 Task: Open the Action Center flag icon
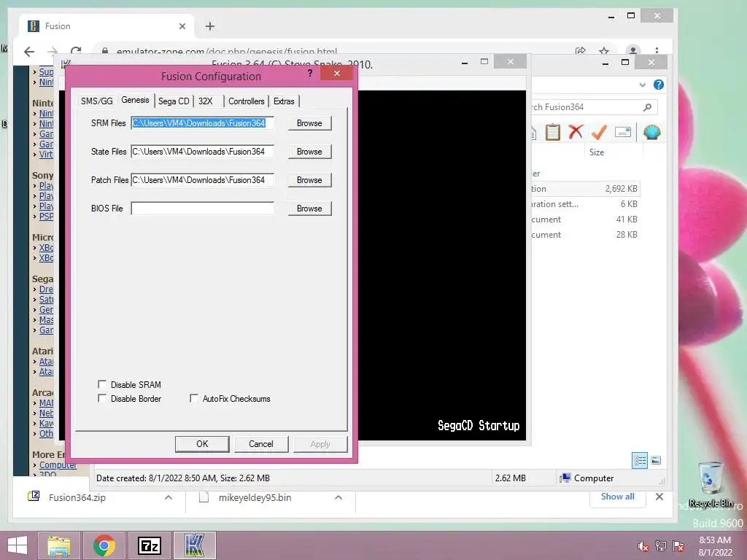click(x=678, y=545)
